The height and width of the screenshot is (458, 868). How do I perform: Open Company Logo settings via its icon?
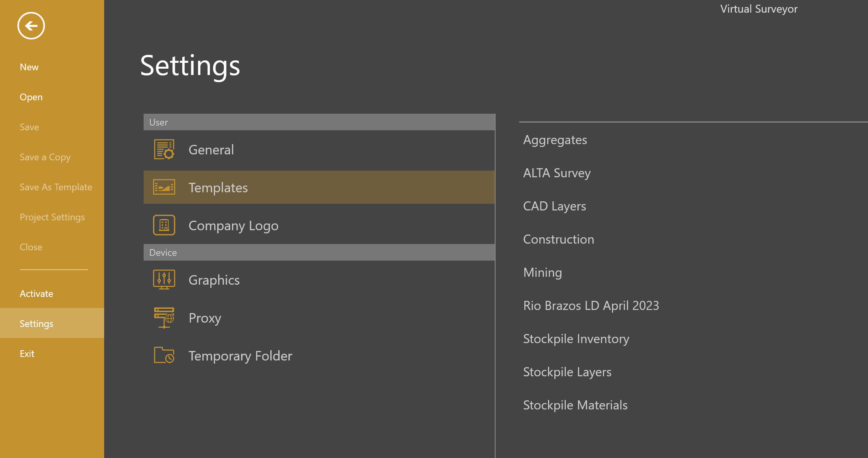coord(164,225)
